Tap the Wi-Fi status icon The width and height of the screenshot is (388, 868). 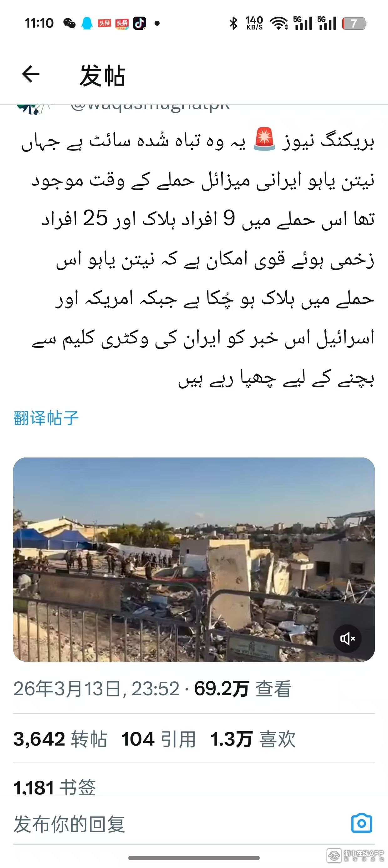279,23
